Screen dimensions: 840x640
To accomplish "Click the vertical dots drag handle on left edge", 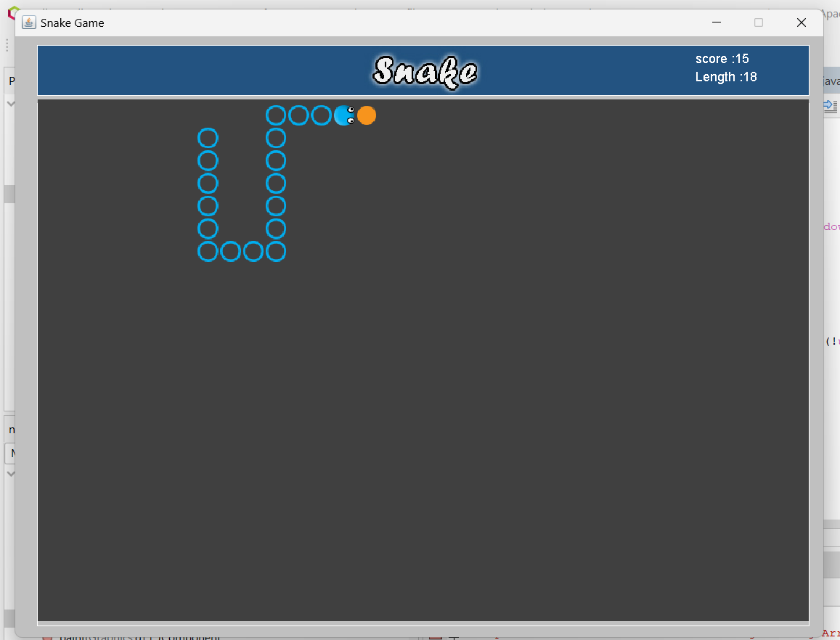I will 6,45.
